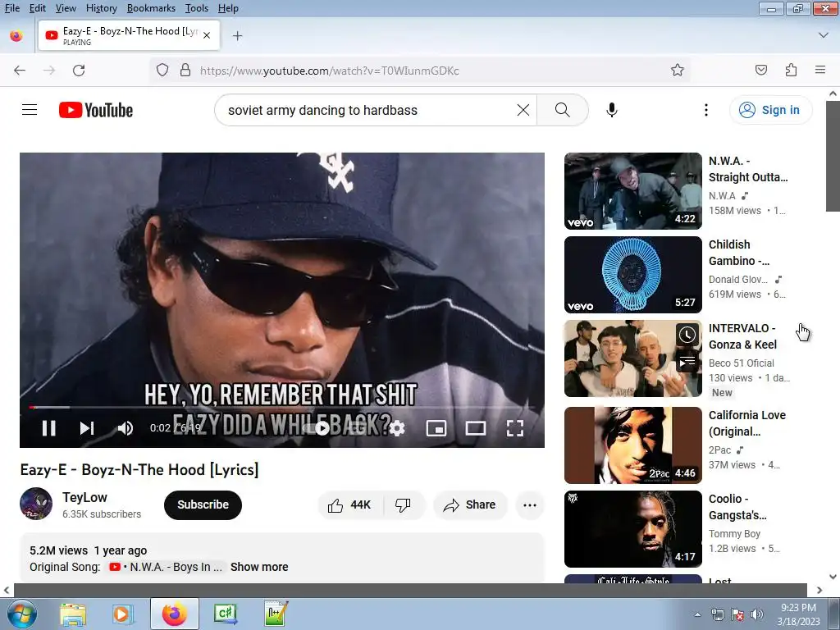Switch to theater mode
Image resolution: width=840 pixels, height=630 pixels.
(476, 428)
